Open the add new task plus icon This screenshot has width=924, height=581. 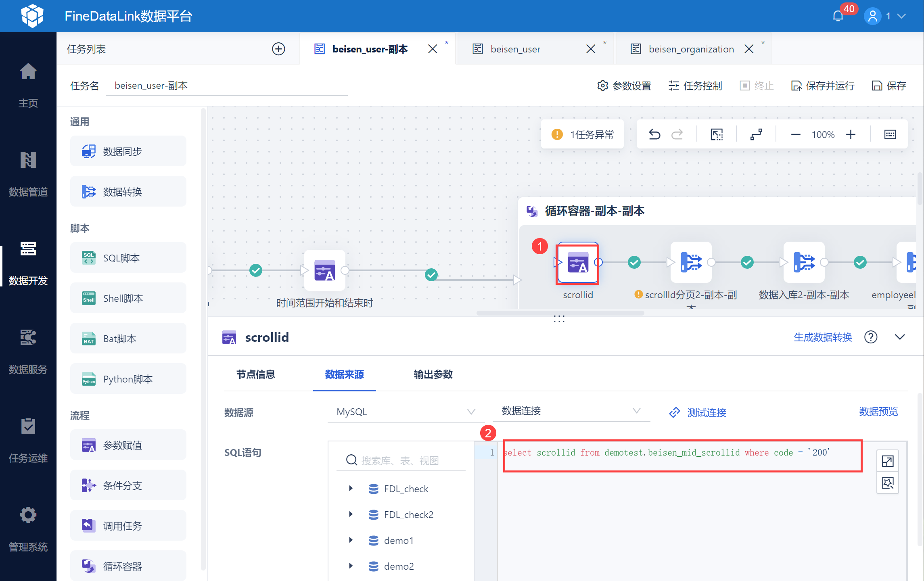278,49
